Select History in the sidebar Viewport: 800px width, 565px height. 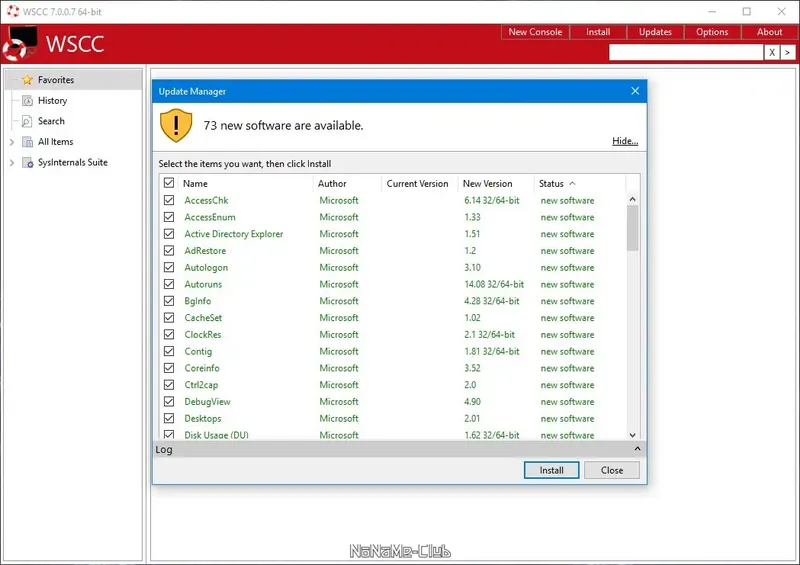53,101
